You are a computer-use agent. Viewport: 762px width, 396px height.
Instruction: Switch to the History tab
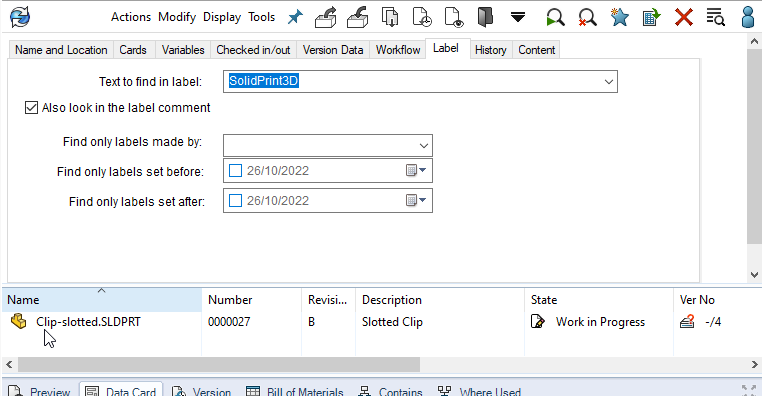pos(490,50)
